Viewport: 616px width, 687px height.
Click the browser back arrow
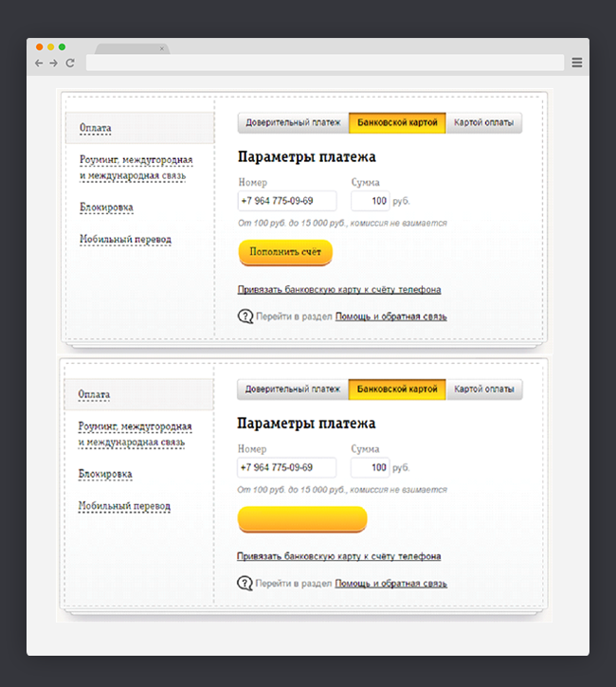(39, 63)
